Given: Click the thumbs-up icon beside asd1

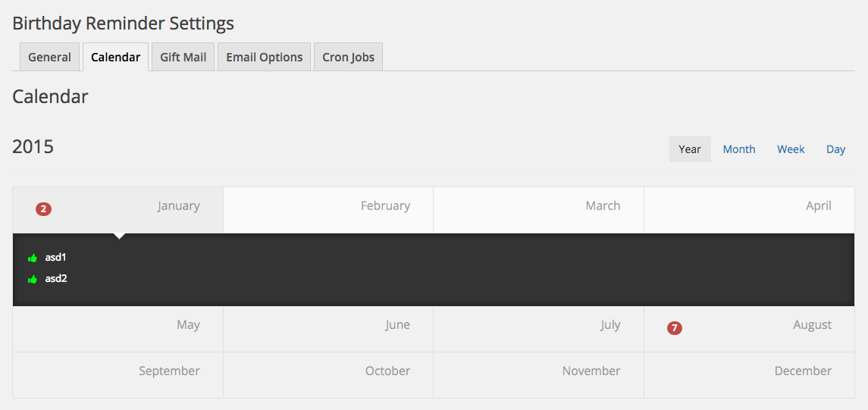Looking at the screenshot, I should (x=33, y=258).
